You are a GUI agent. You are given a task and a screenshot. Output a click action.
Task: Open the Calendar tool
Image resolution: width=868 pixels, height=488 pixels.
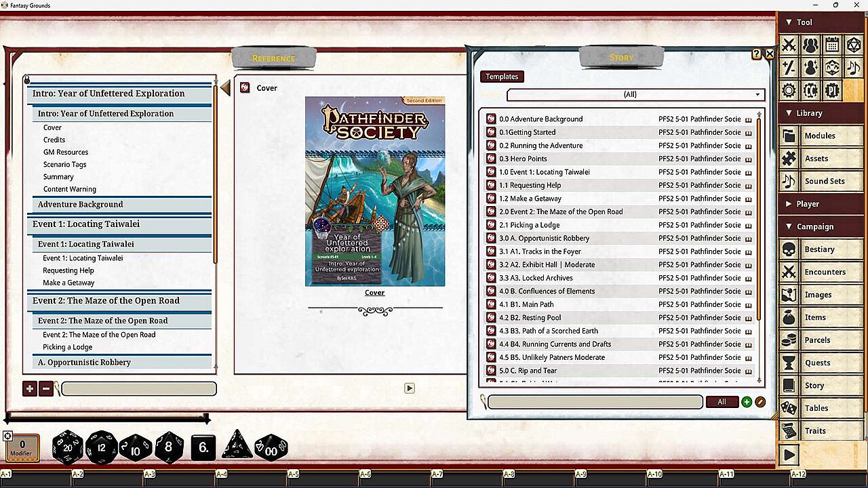pos(832,45)
